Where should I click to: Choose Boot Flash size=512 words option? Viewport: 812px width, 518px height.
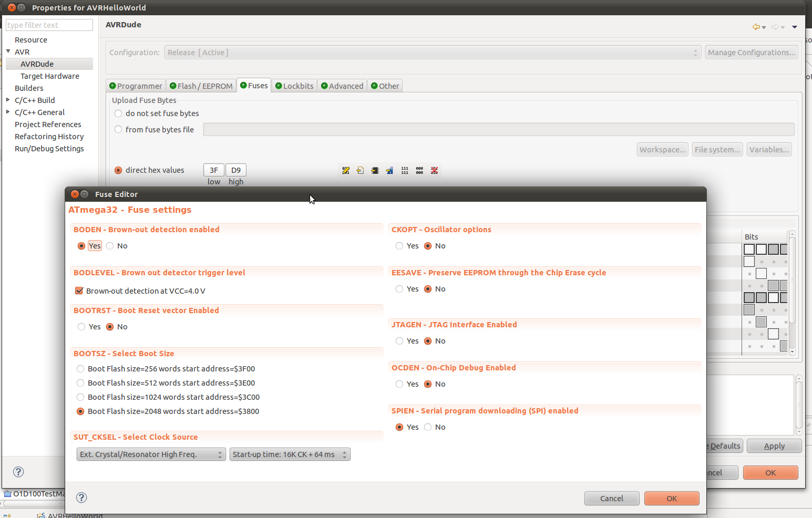(80, 383)
